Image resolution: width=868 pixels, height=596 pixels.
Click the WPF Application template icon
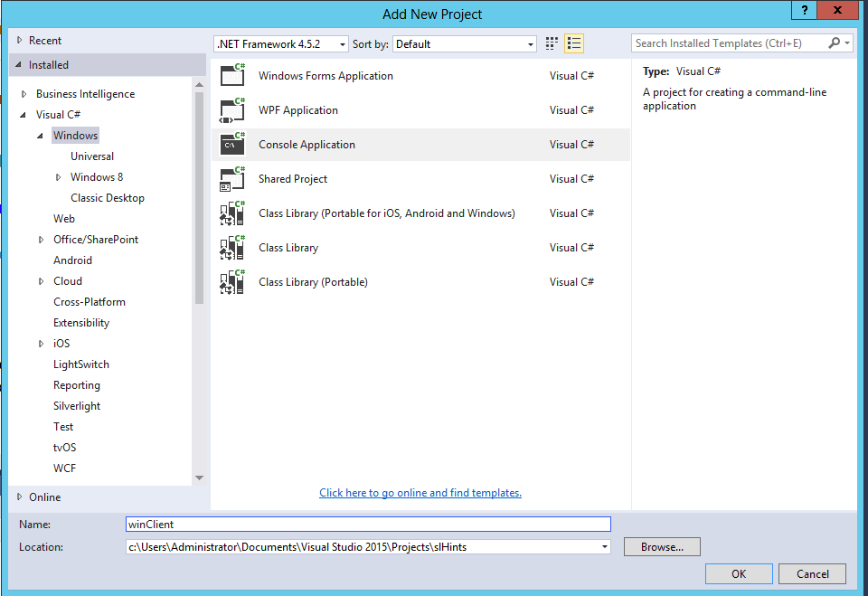coord(232,109)
